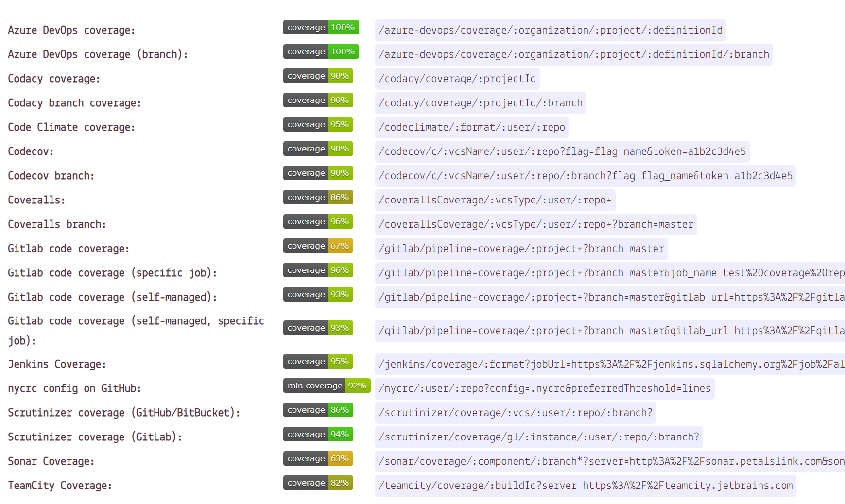The height and width of the screenshot is (504, 845).
Task: Click the 'nycrc config on GitHub:' label
Action: pos(74,388)
